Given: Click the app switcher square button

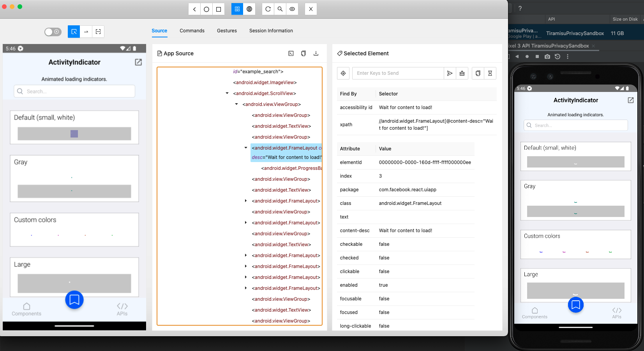Looking at the screenshot, I should tap(219, 9).
